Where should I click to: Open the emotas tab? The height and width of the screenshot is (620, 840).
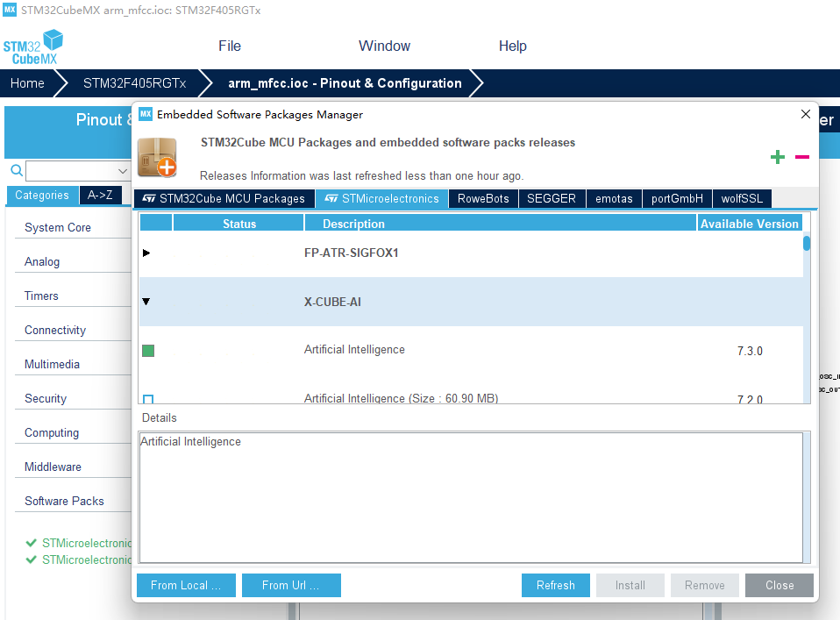614,199
